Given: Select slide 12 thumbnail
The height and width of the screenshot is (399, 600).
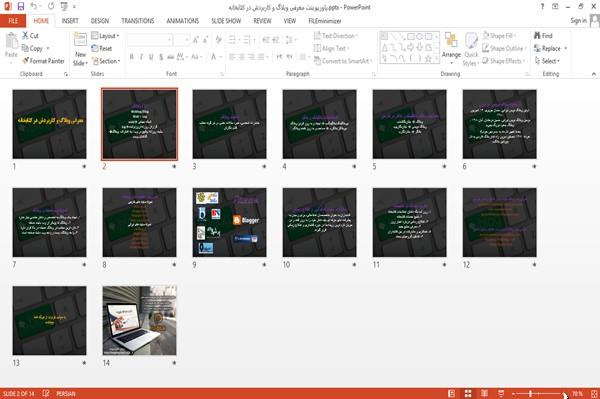Looking at the screenshot, I should click(x=499, y=222).
